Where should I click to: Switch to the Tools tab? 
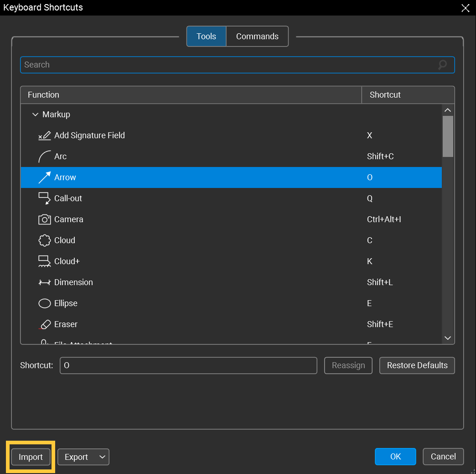pos(206,36)
